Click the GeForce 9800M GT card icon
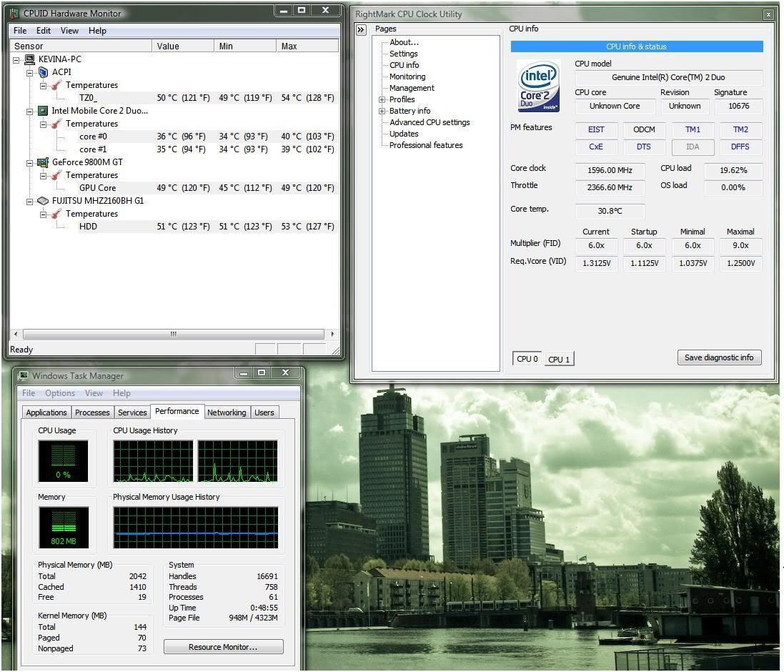This screenshot has width=784, height=672. (x=43, y=162)
